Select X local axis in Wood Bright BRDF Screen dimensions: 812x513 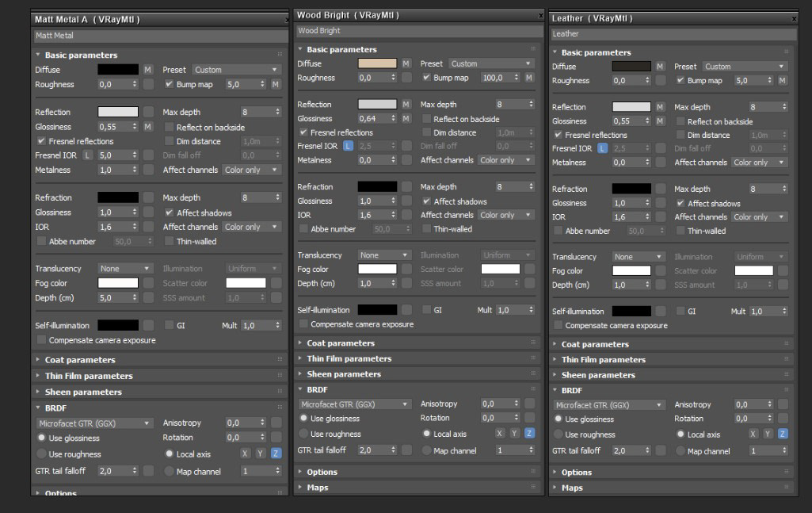[x=499, y=433]
